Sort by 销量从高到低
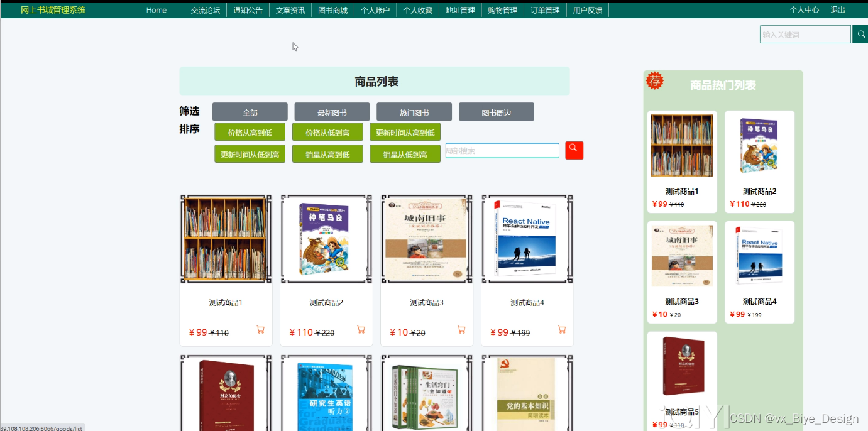868x431 pixels. pos(327,154)
